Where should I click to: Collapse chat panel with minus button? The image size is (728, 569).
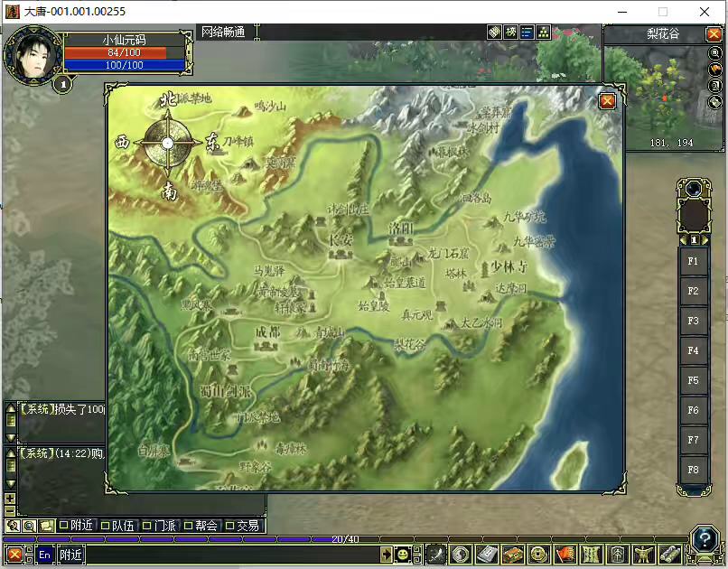pyautogui.click(x=10, y=510)
